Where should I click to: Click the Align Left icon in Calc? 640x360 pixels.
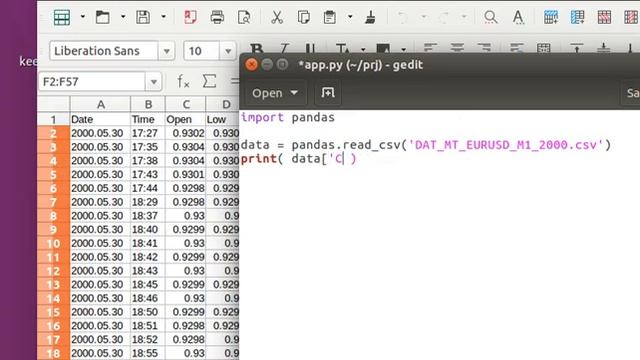pyautogui.click(x=430, y=48)
